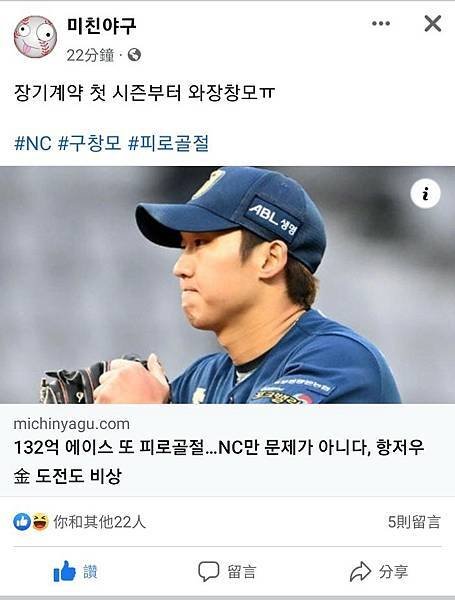Viewport: 455px width, 600px height.
Task: Click the 미친야구 baseball profile avatar
Action: pos(35,37)
